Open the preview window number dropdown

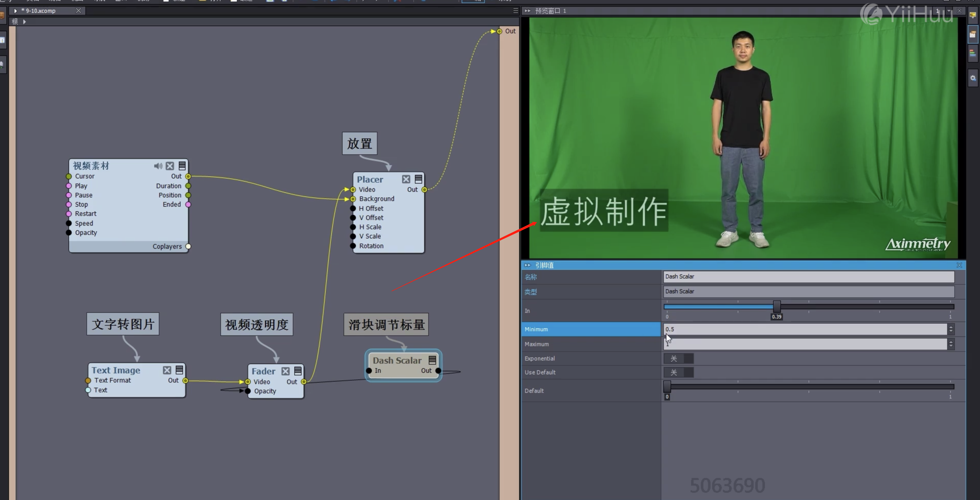(949, 11)
